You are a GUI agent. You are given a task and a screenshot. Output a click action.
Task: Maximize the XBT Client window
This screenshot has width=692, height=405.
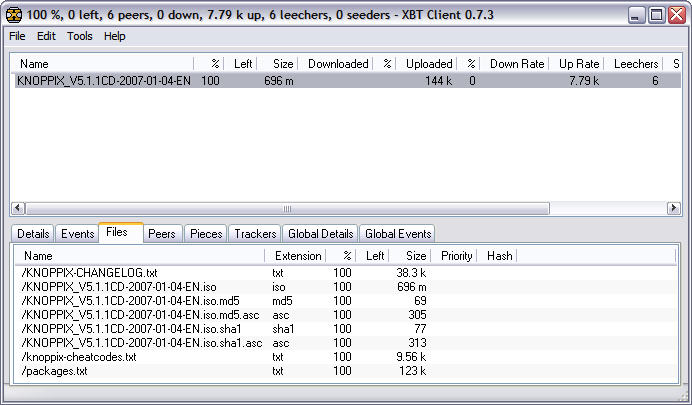657,15
